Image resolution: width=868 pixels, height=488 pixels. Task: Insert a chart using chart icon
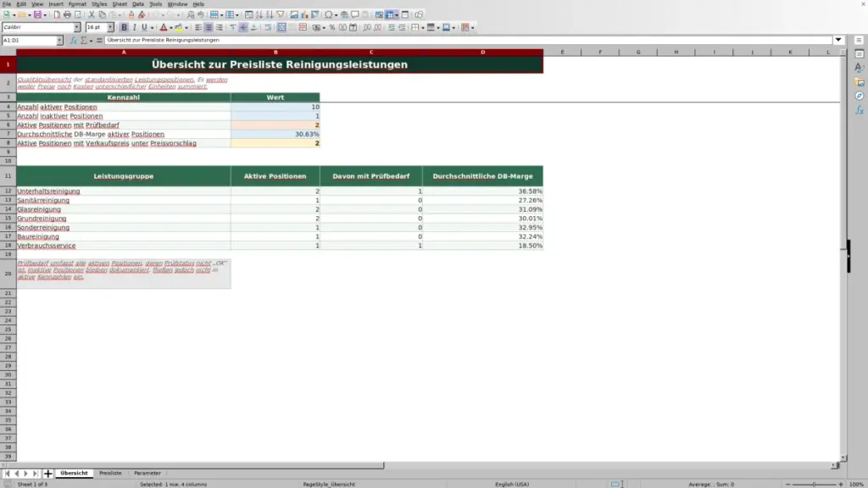(304, 14)
